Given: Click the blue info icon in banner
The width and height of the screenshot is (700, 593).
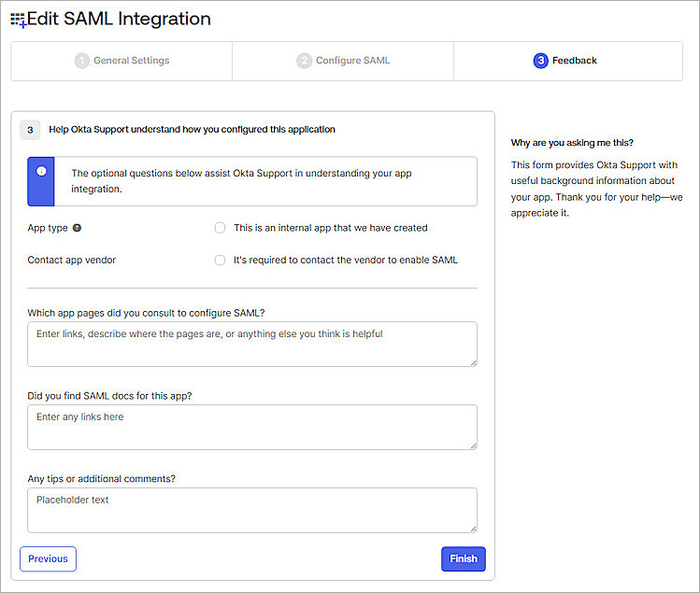Looking at the screenshot, I should point(41,171).
